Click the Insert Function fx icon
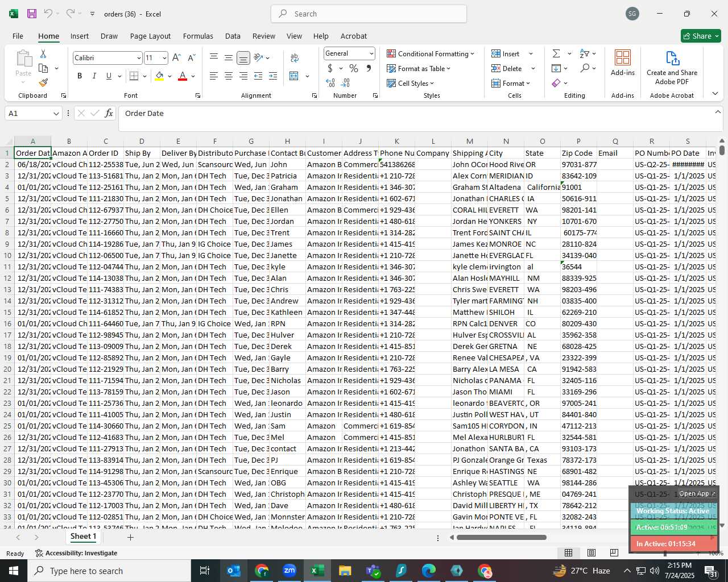 point(109,113)
